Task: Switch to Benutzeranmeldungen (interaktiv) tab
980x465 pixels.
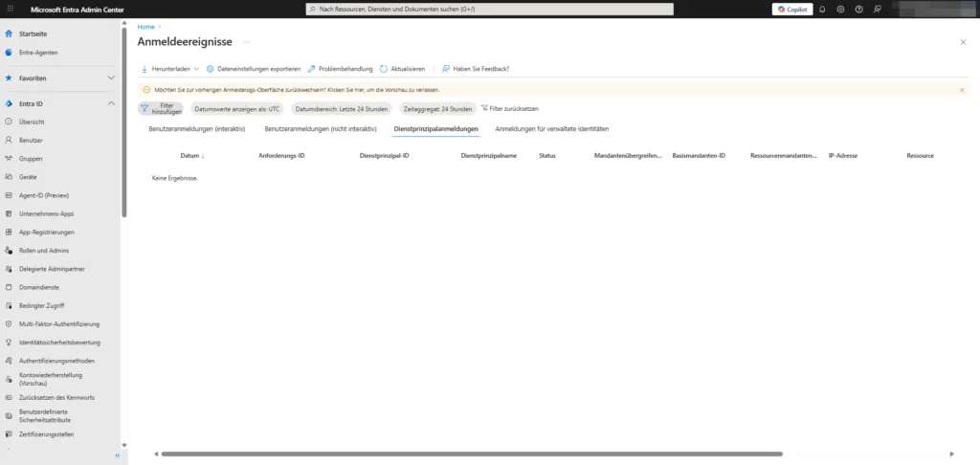Action: [197, 128]
